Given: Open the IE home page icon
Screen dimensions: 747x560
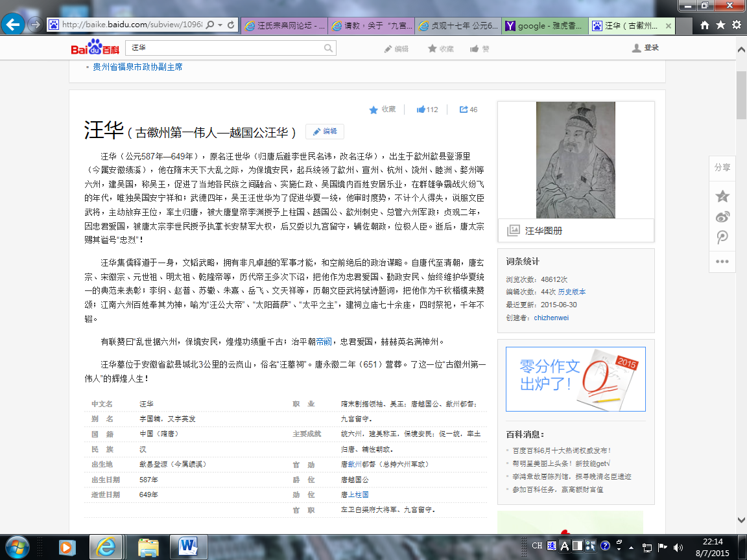Looking at the screenshot, I should click(x=705, y=25).
